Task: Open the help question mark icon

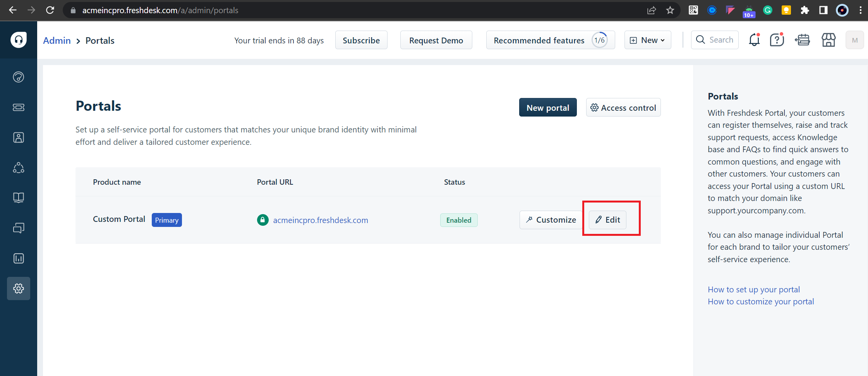Action: coord(777,40)
